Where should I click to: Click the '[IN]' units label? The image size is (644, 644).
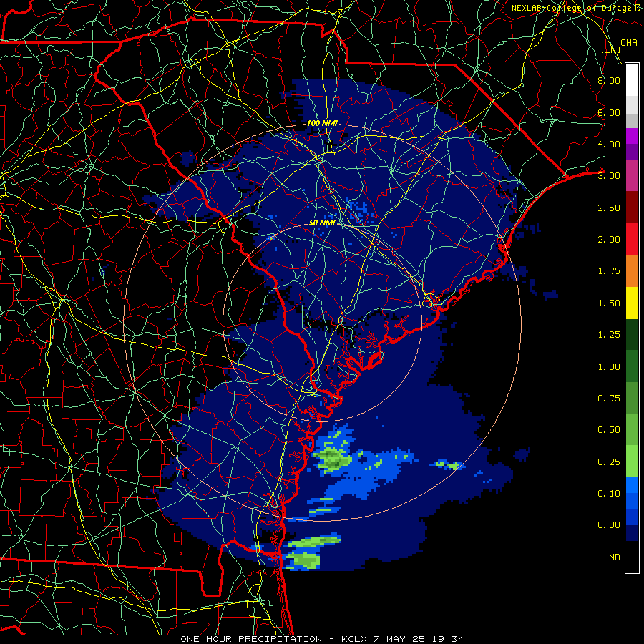click(611, 49)
